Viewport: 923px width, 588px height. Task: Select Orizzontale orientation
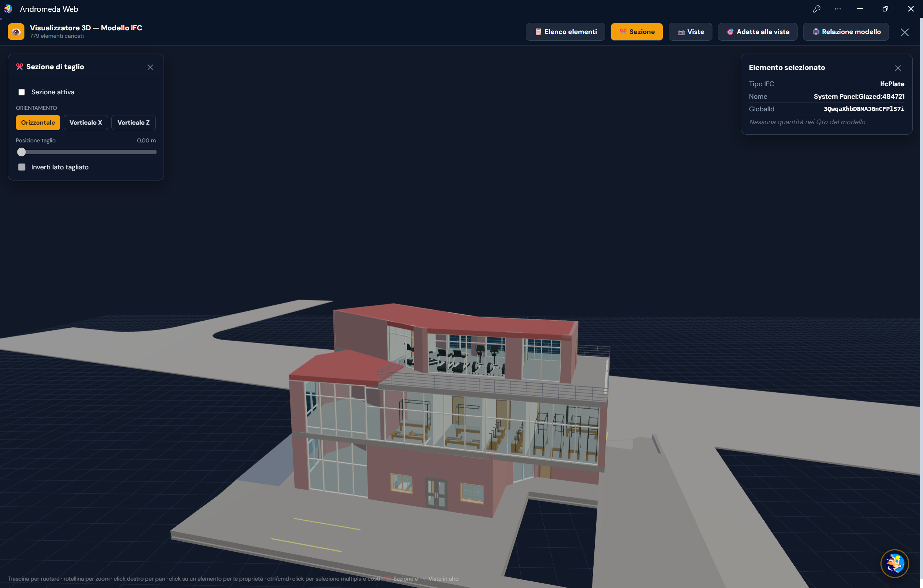[x=38, y=122]
